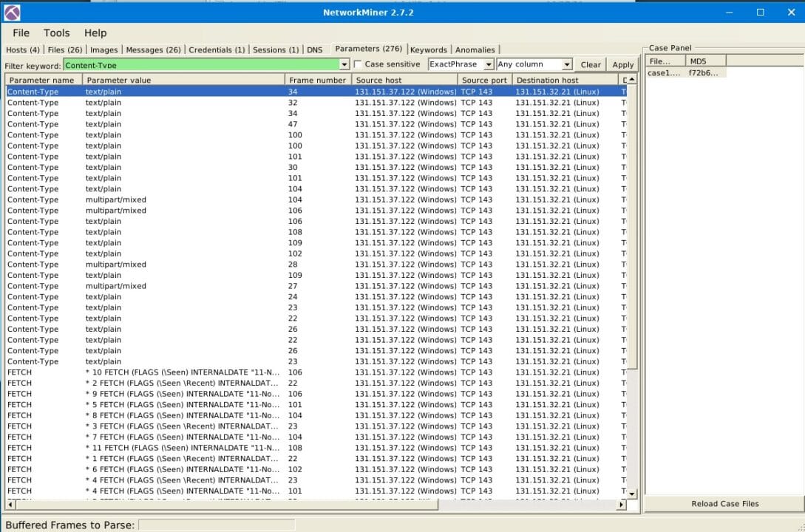Viewport: 805px width, 532px height.
Task: Click the vertical scrollbar down arrow
Action: pyautogui.click(x=632, y=492)
